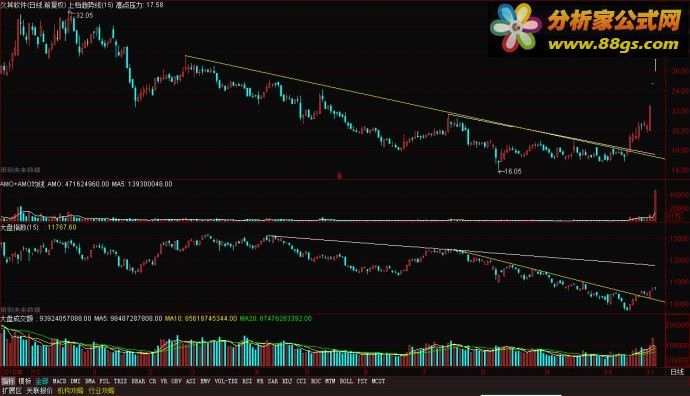
Task: Click the colorful flower logo
Action: (x=516, y=27)
